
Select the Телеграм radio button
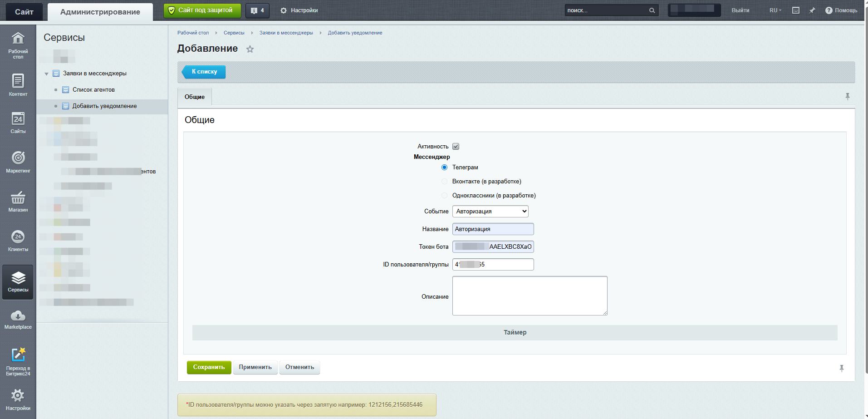(x=445, y=168)
